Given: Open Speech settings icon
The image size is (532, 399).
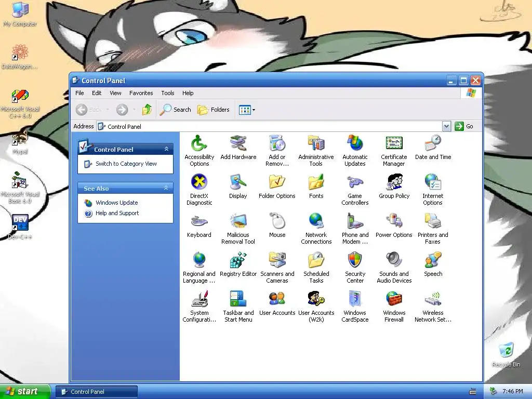Looking at the screenshot, I should 433,260.
